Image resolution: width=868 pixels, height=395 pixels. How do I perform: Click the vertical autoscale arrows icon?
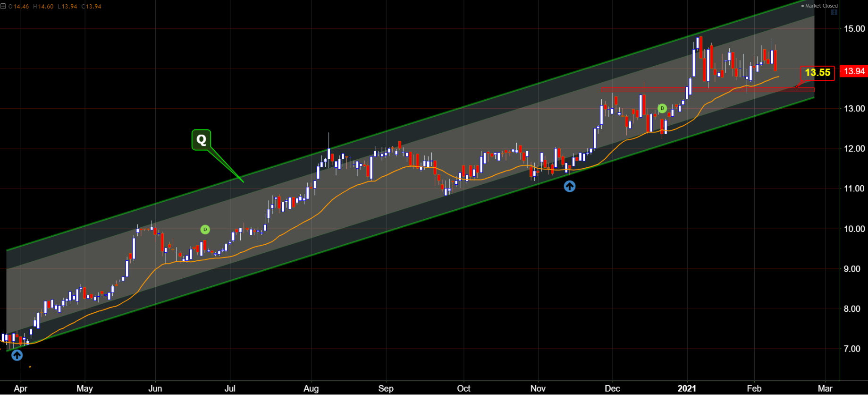pyautogui.click(x=834, y=12)
